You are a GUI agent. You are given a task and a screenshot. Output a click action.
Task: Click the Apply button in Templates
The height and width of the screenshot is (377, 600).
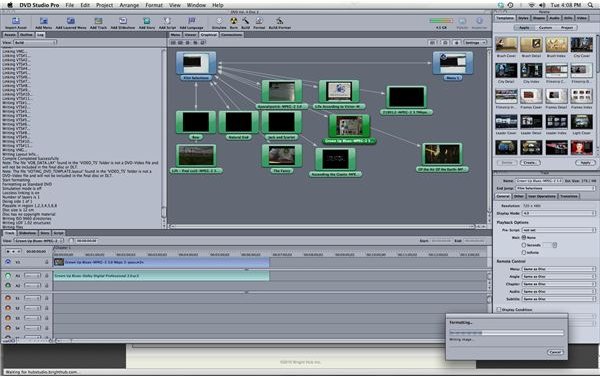click(x=585, y=163)
